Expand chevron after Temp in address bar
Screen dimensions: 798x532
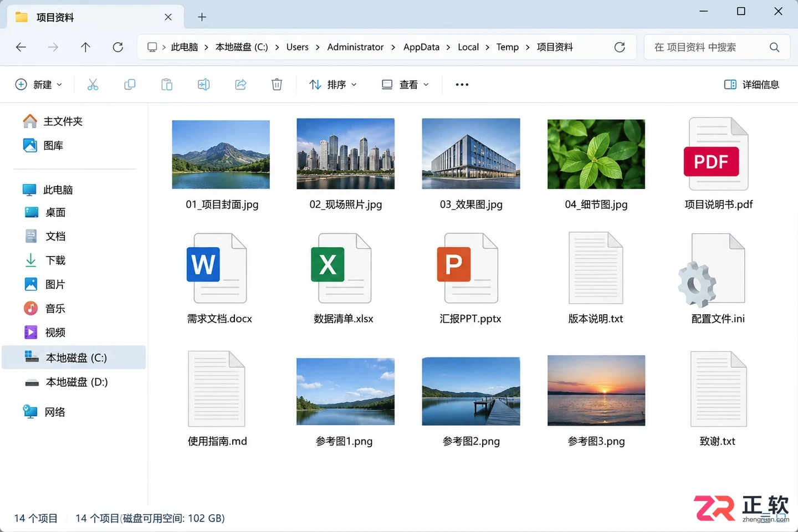[528, 47]
